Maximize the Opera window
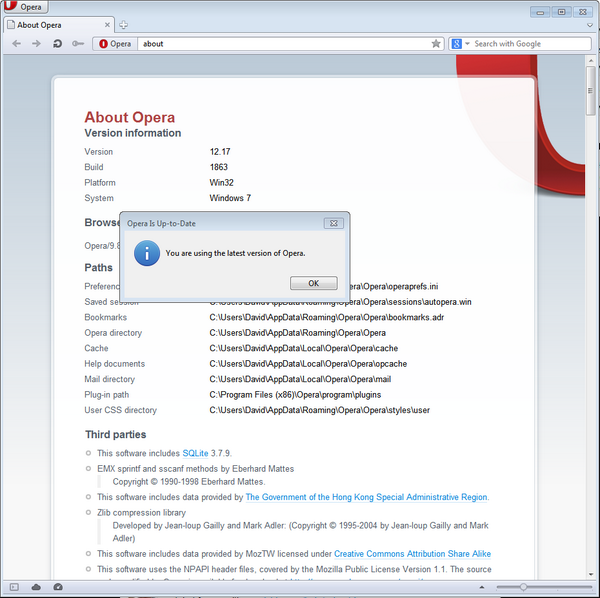600x598 pixels. (561, 12)
